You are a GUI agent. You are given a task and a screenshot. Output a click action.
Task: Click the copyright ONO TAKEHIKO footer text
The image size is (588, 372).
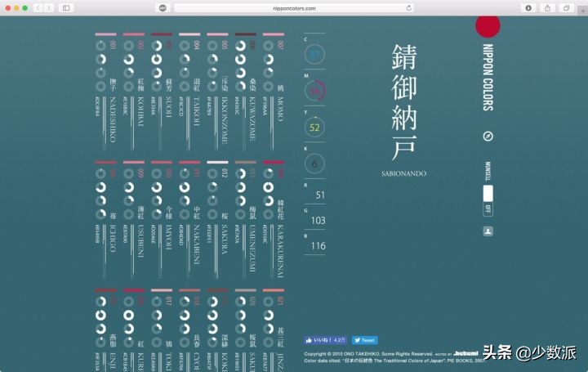[x=368, y=354]
